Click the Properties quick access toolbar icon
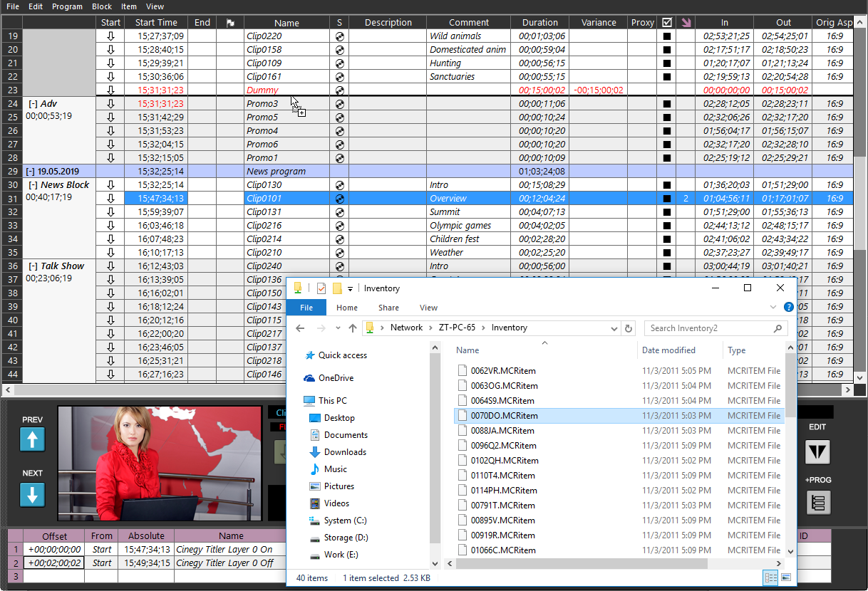The image size is (868, 591). click(321, 288)
